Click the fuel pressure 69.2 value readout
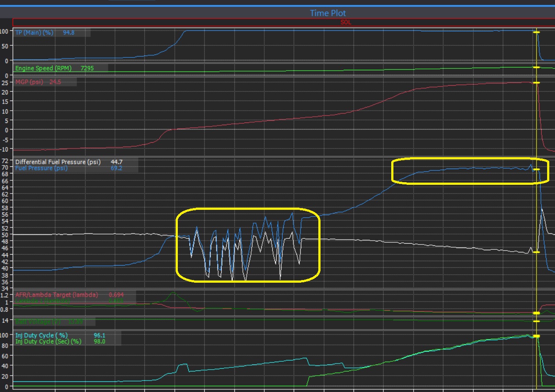The height and width of the screenshot is (392, 555). pos(116,168)
